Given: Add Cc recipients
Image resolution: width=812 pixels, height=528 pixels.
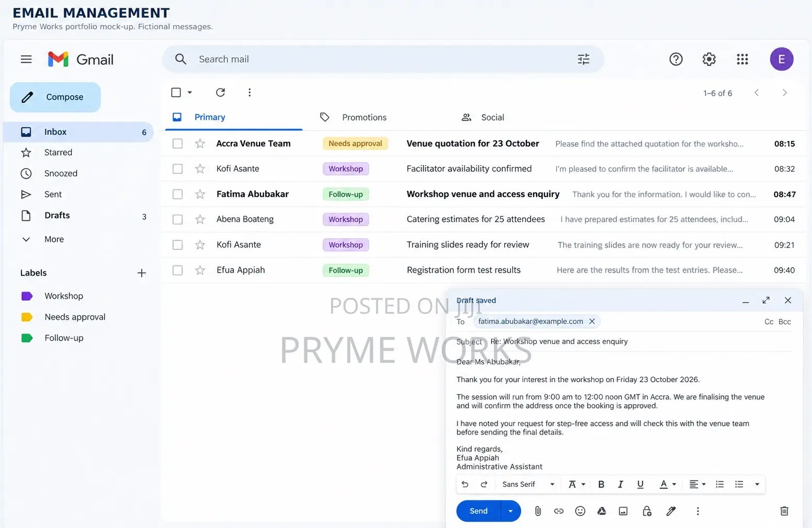Looking at the screenshot, I should click(x=769, y=322).
